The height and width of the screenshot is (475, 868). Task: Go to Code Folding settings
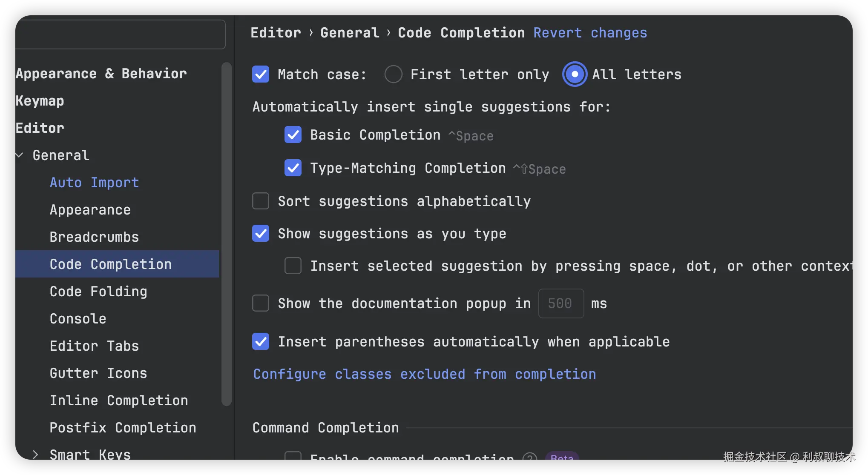click(x=98, y=292)
